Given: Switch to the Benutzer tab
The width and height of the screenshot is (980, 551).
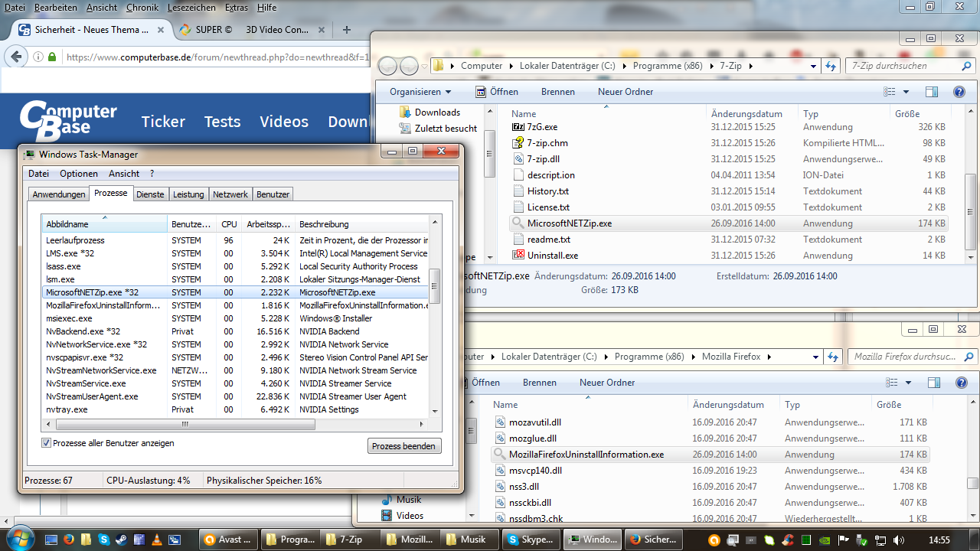Looking at the screenshot, I should 273,194.
